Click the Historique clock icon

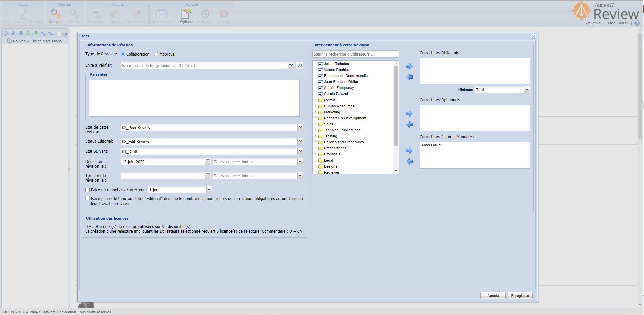(x=205, y=14)
